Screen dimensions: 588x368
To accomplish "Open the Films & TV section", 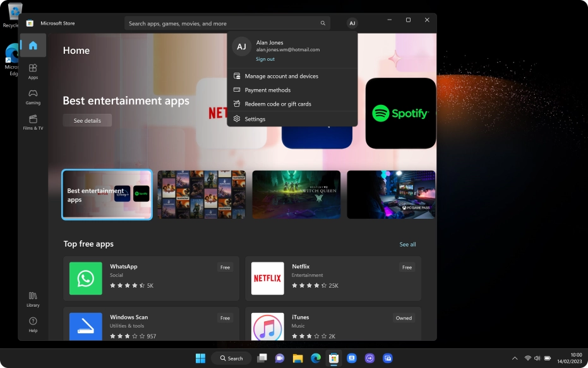I will pyautogui.click(x=33, y=122).
